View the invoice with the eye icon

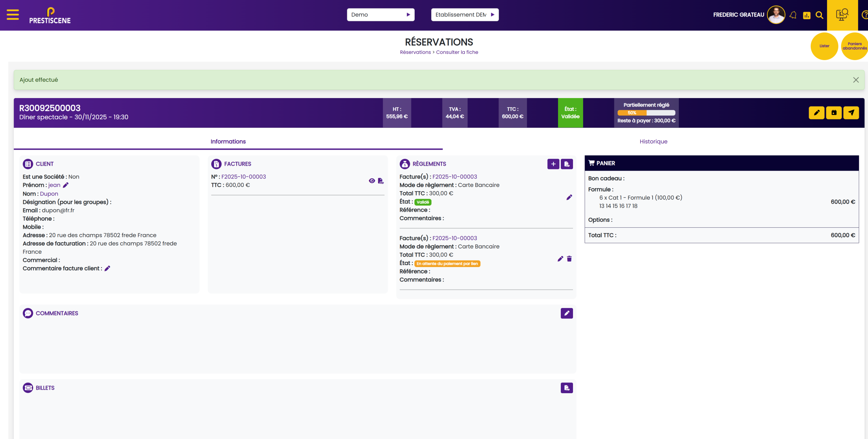(x=372, y=181)
